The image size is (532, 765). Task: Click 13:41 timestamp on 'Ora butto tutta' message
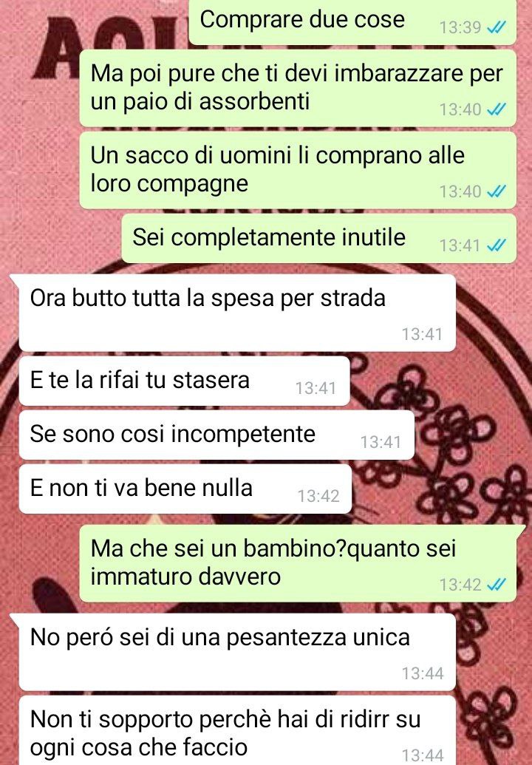(423, 334)
